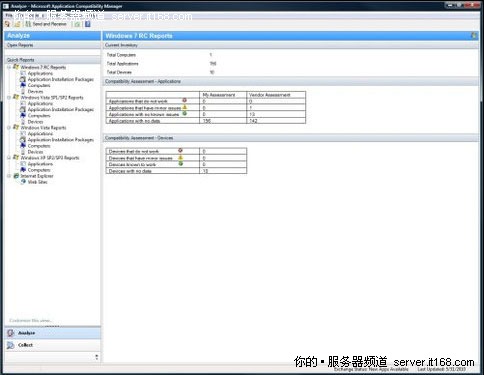This screenshot has height=375, width=484.
Task: Click the Send and Receive toolbar button
Action: (x=46, y=24)
